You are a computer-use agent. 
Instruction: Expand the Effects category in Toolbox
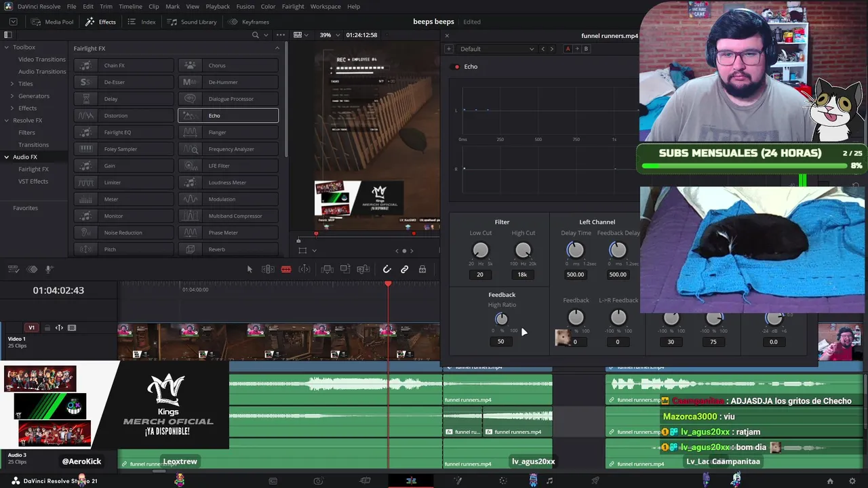(x=12, y=108)
